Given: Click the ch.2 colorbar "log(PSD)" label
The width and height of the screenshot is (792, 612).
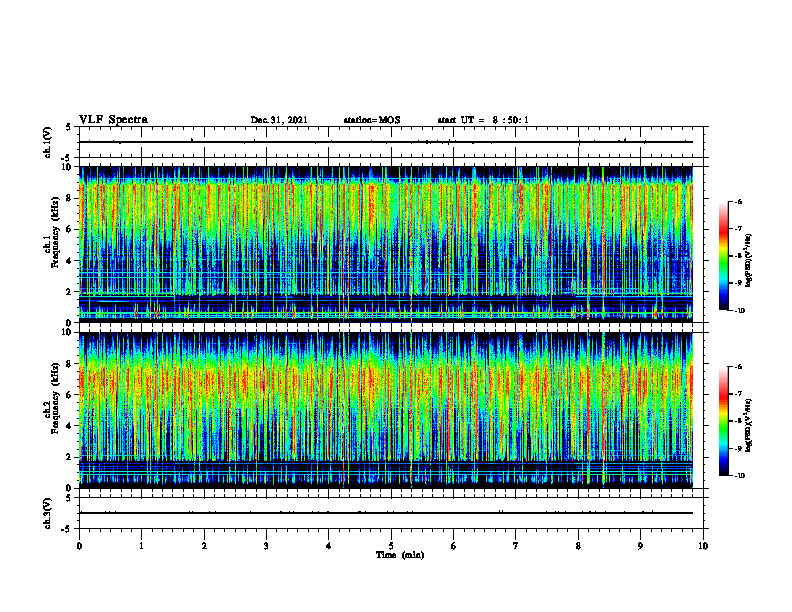Looking at the screenshot, I should tap(749, 425).
